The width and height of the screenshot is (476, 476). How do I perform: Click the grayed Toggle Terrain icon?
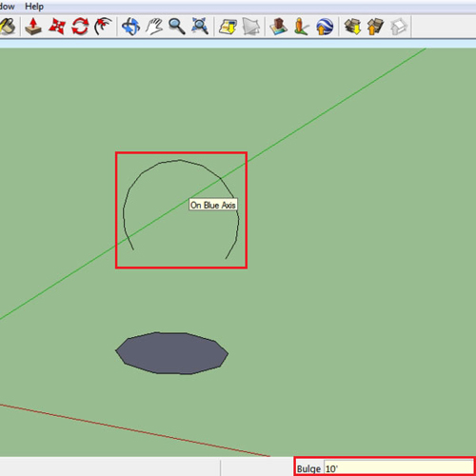pyautogui.click(x=251, y=27)
